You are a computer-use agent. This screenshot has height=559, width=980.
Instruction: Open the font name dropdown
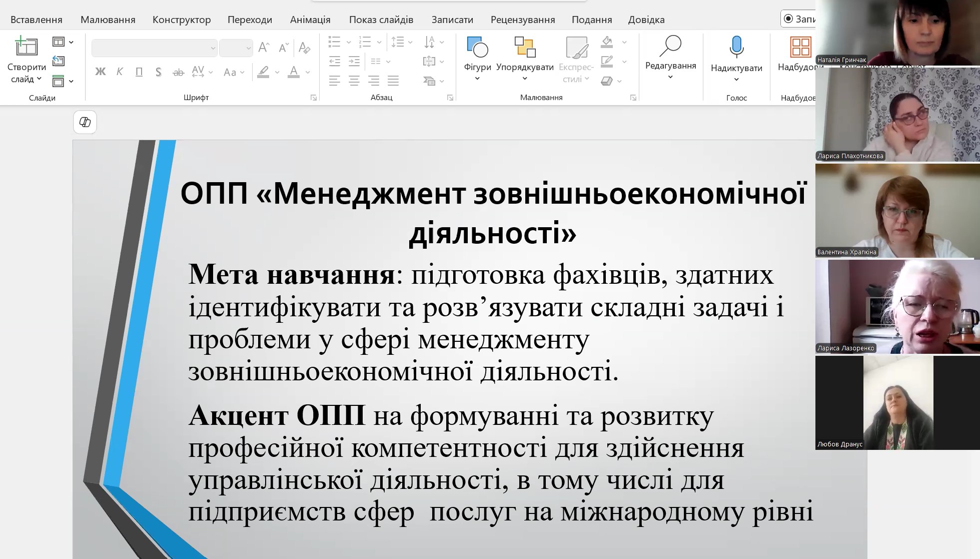(x=213, y=49)
